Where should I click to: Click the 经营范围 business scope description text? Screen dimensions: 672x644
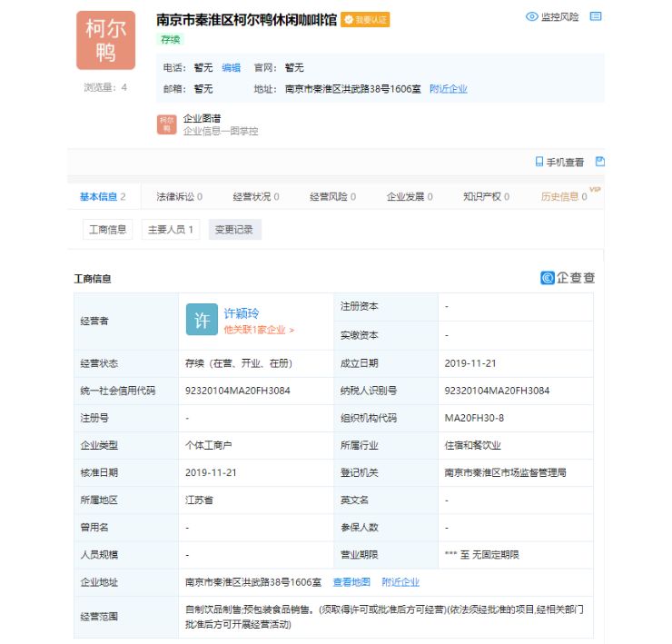(384, 617)
